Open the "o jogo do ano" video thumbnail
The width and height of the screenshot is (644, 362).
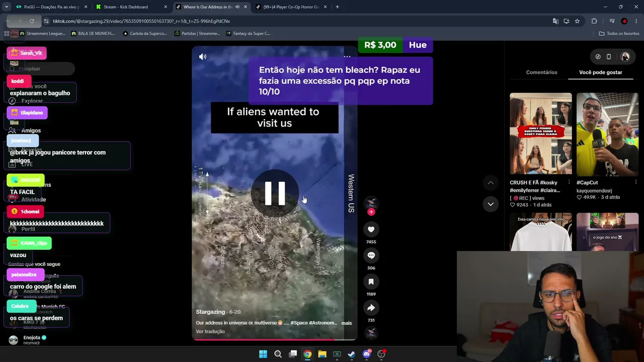click(607, 232)
